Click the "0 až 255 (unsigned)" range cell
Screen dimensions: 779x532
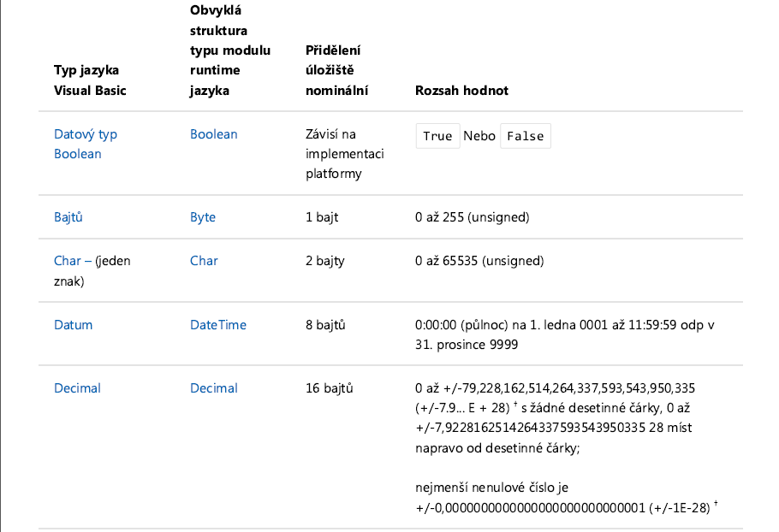pyautogui.click(x=472, y=217)
